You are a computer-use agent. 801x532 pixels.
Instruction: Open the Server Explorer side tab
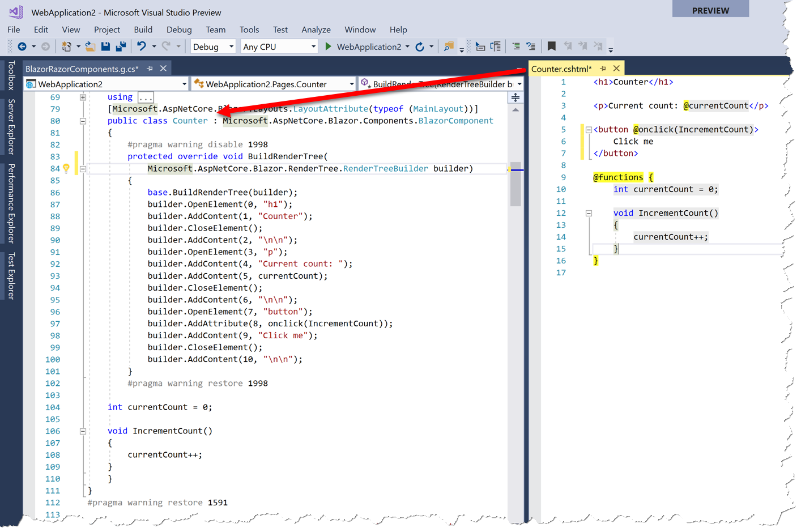click(11, 126)
